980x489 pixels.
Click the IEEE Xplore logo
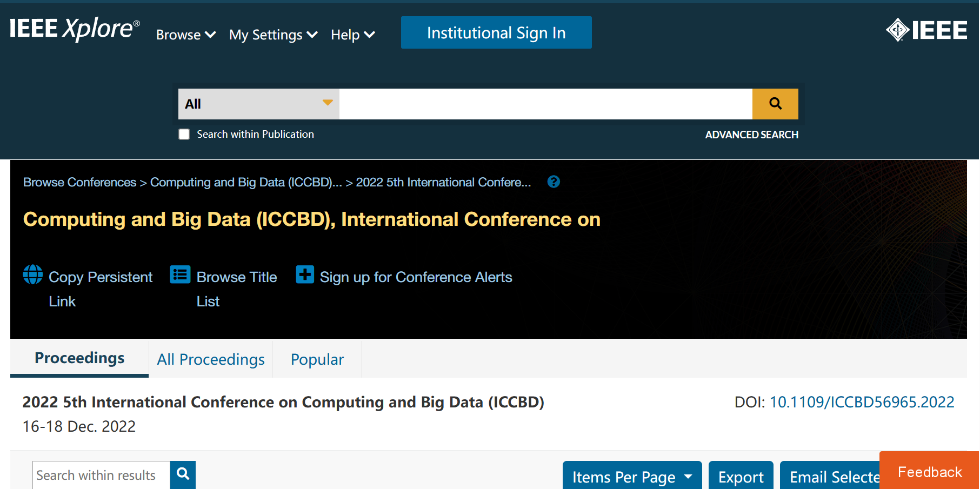coord(75,29)
